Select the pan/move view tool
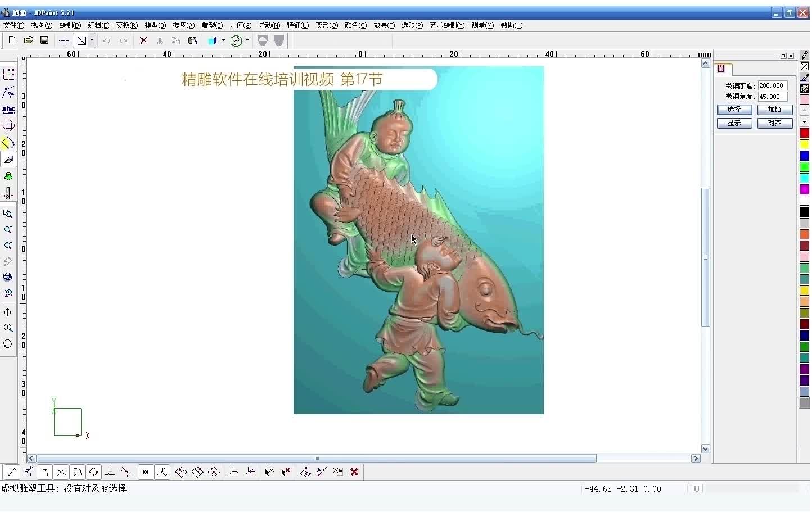Image resolution: width=812 pixels, height=517 pixels. pyautogui.click(x=8, y=312)
